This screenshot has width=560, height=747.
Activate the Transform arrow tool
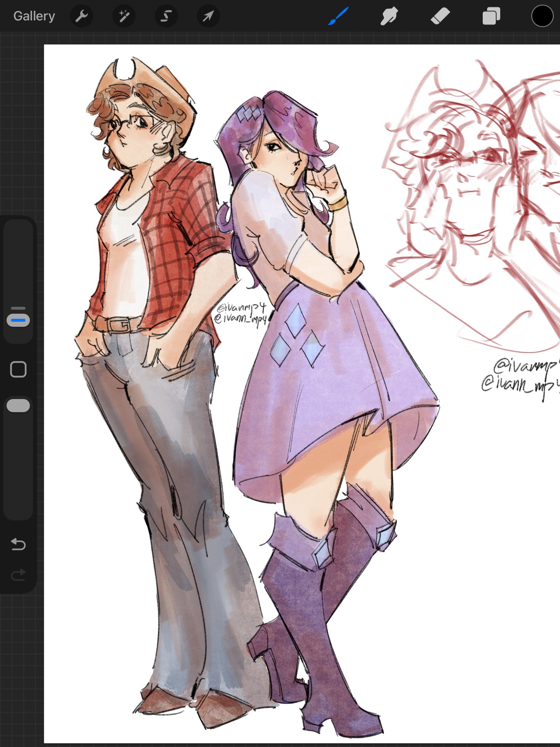click(208, 16)
